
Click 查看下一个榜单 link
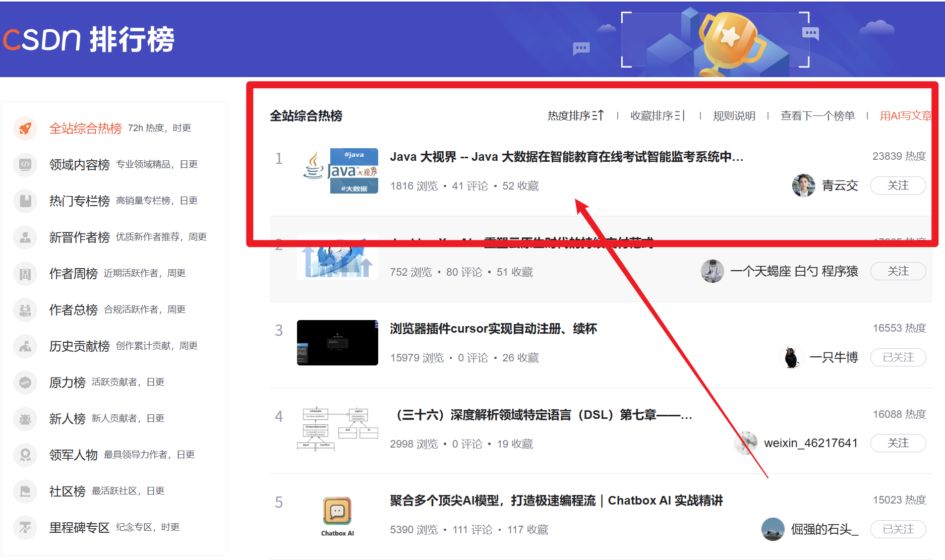pyautogui.click(x=817, y=116)
